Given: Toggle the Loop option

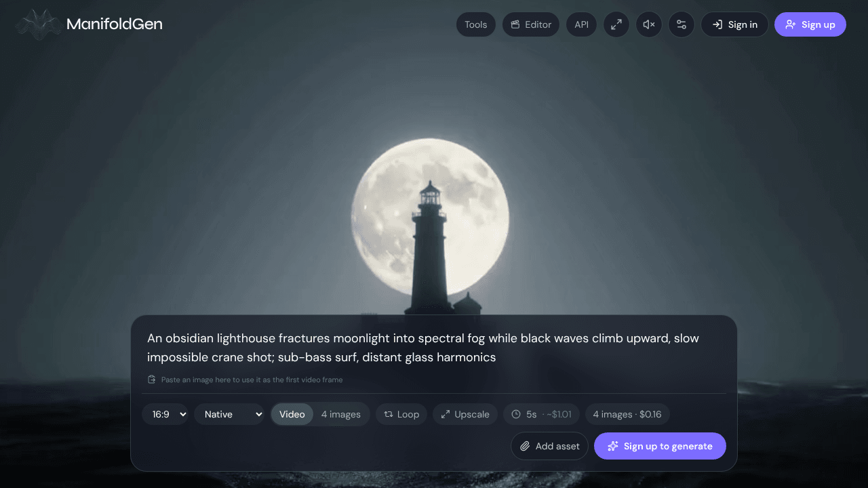Looking at the screenshot, I should coord(401,414).
